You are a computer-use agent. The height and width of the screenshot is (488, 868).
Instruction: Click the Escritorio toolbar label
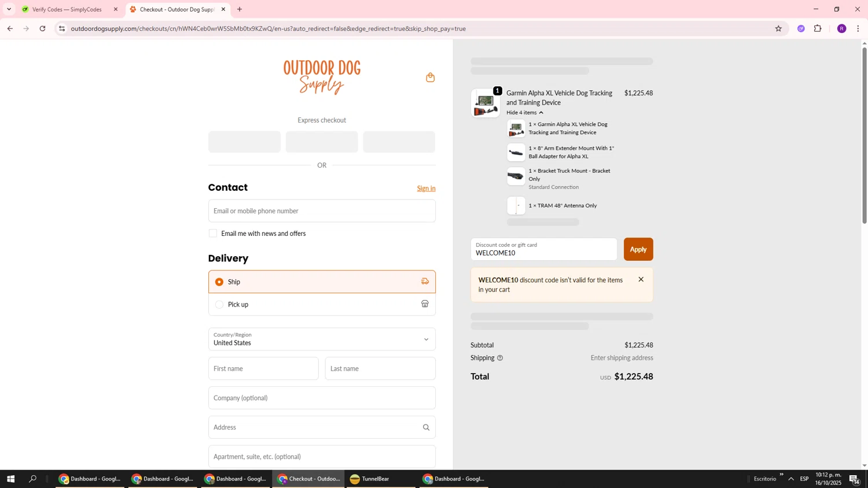pyautogui.click(x=765, y=479)
